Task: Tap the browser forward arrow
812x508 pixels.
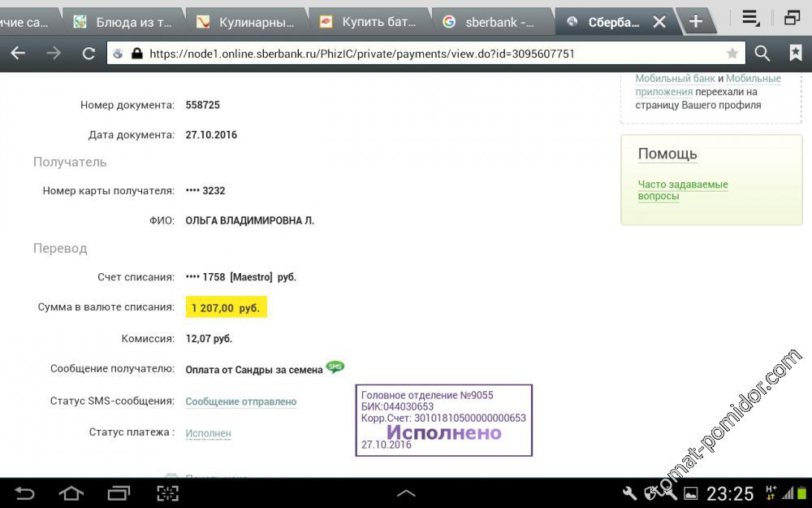Action: point(54,53)
